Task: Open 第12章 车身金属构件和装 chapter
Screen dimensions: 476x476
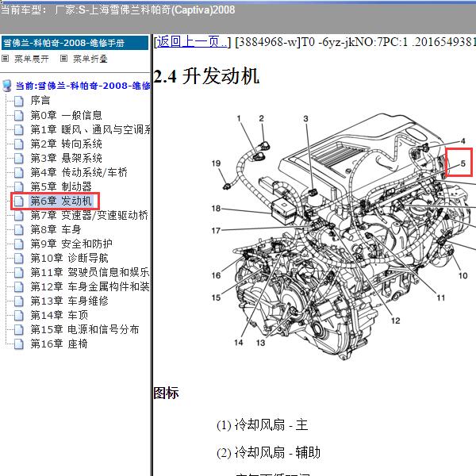Action: (90, 286)
